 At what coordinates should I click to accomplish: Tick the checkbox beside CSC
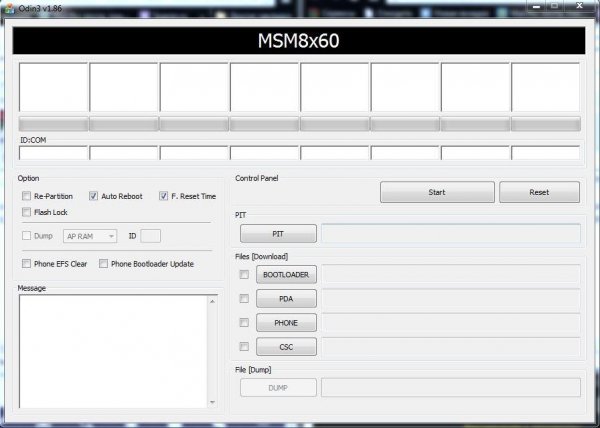tap(244, 347)
